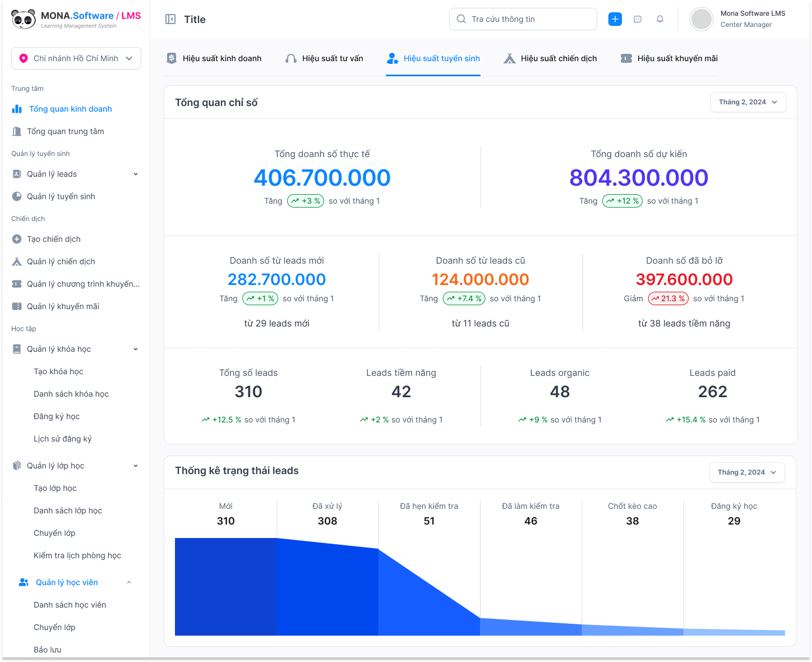Select the Hiệu suất tuyển sinh tab
812x662 pixels.
433,58
